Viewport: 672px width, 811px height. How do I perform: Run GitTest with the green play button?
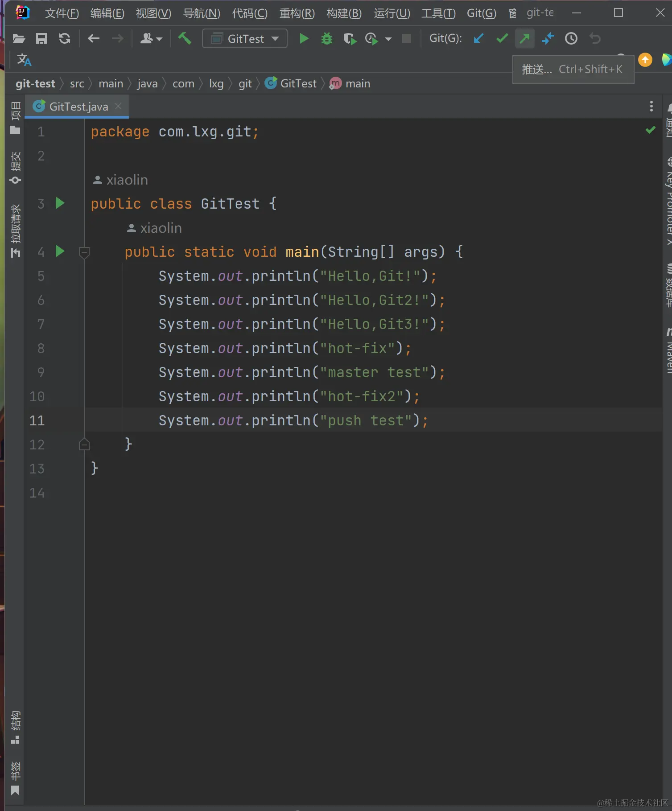click(304, 39)
